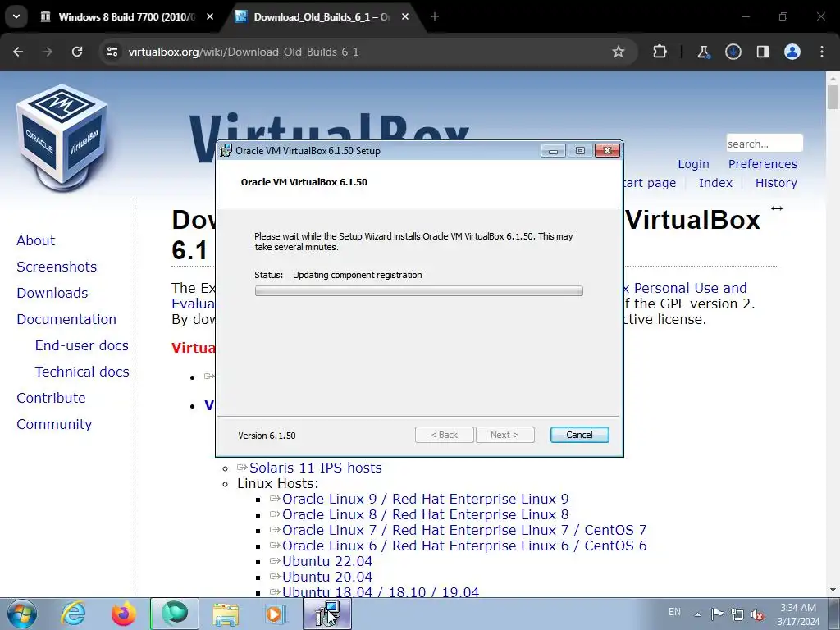This screenshot has height=630, width=840.
Task: Reload the VirtualBox wiki page
Action: click(77, 52)
